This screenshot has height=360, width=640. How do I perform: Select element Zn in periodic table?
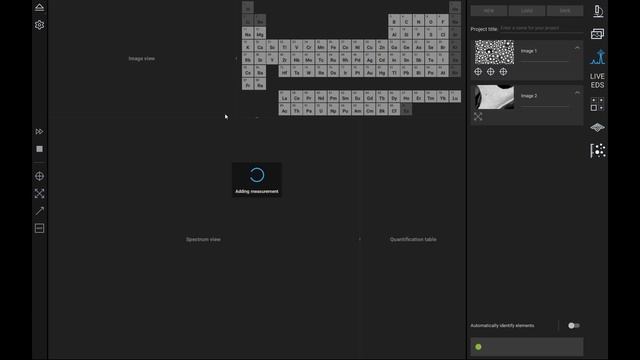click(382, 46)
